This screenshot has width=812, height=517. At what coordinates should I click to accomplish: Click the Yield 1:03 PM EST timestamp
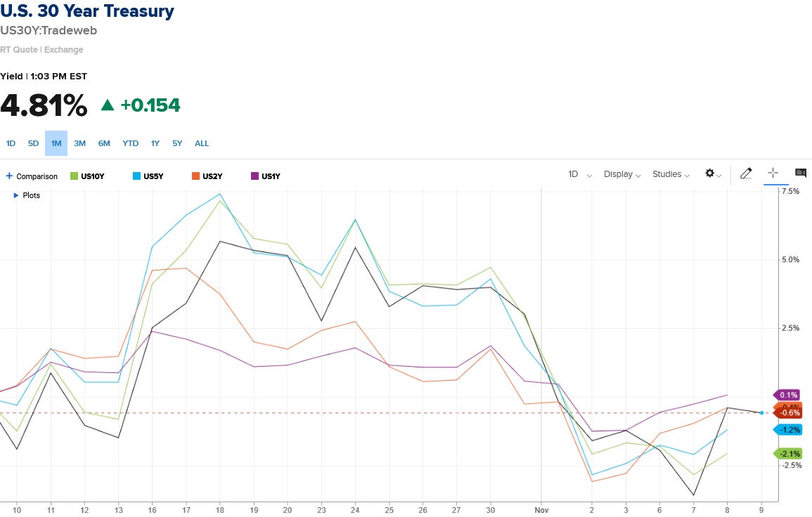[44, 76]
